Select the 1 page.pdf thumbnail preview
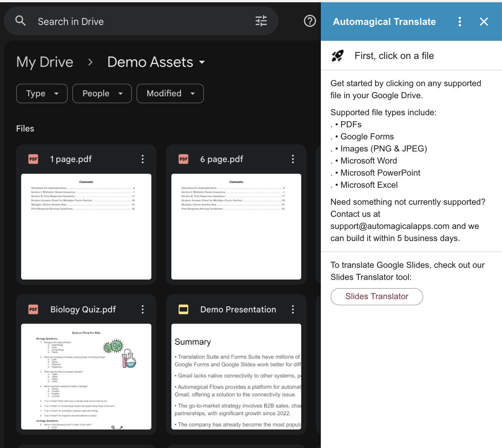The image size is (502, 448). click(86, 227)
